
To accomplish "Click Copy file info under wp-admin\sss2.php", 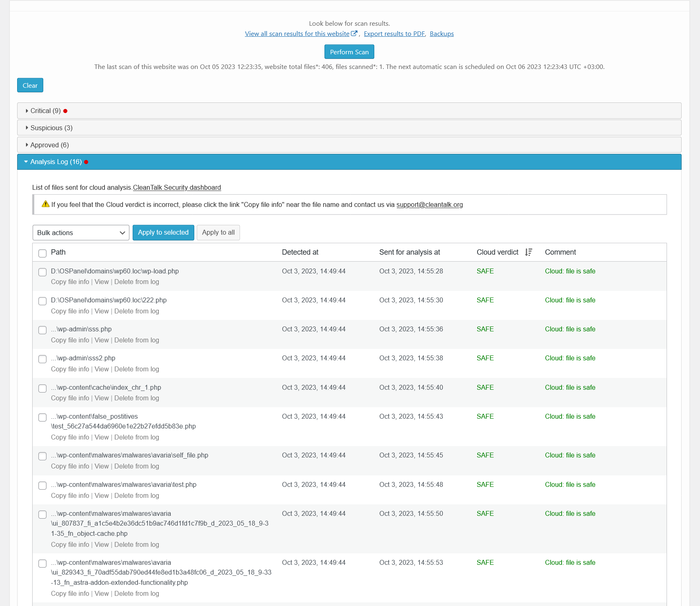I will point(70,369).
